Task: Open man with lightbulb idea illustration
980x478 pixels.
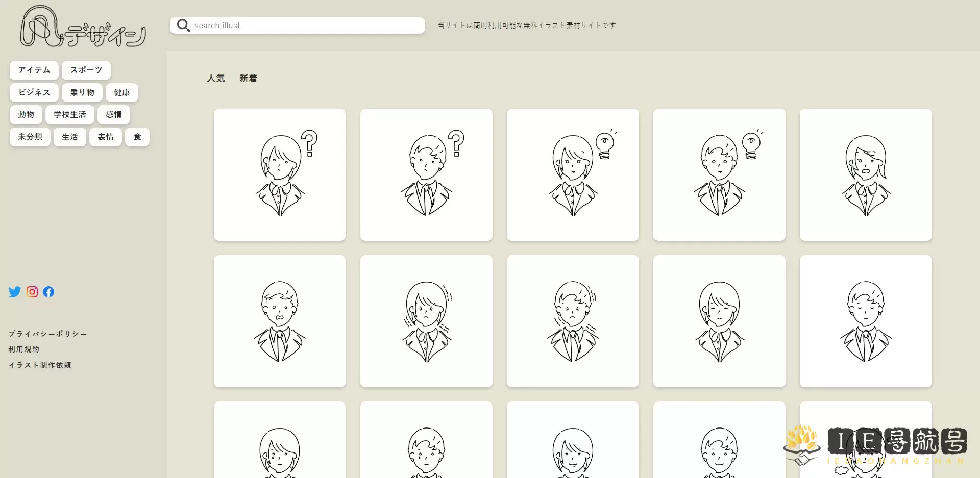Action: [719, 174]
